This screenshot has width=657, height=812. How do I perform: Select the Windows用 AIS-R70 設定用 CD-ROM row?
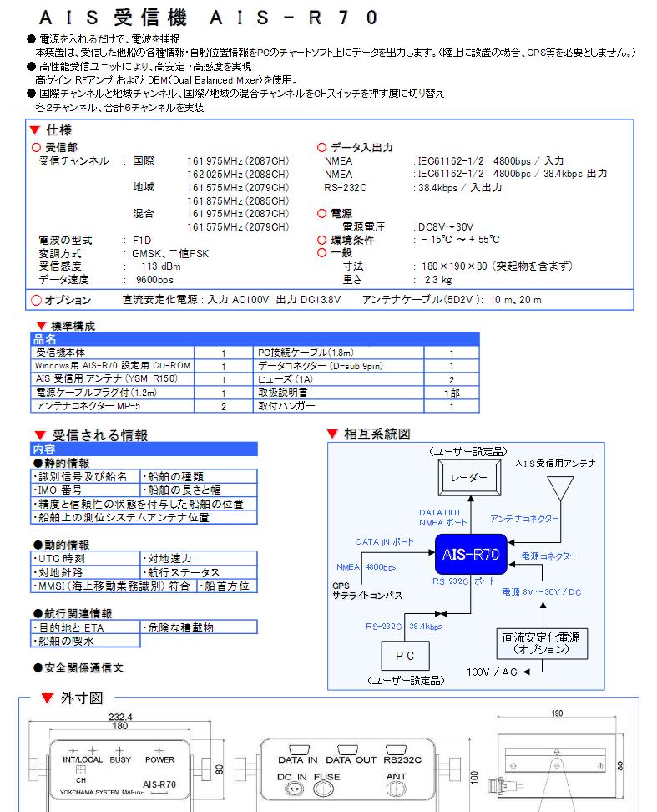tap(112, 366)
